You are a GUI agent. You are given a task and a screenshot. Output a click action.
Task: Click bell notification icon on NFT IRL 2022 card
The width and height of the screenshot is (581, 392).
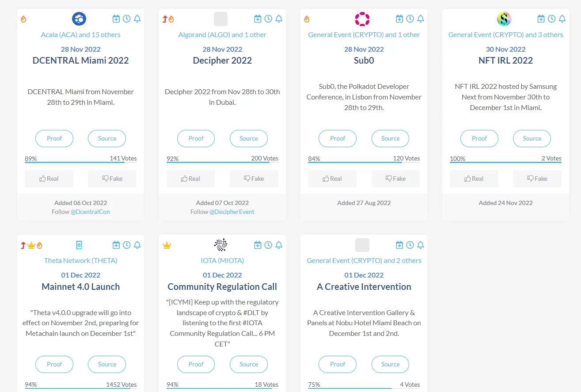pos(562,19)
